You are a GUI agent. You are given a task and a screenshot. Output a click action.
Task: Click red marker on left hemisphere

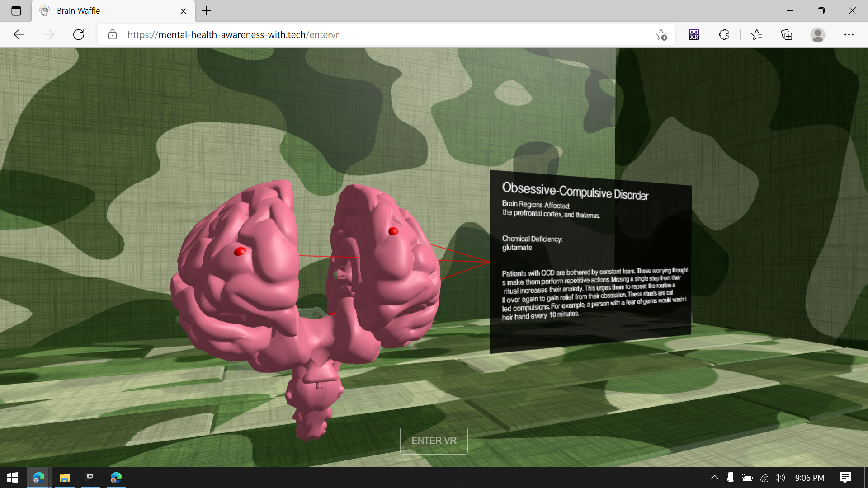click(x=240, y=251)
